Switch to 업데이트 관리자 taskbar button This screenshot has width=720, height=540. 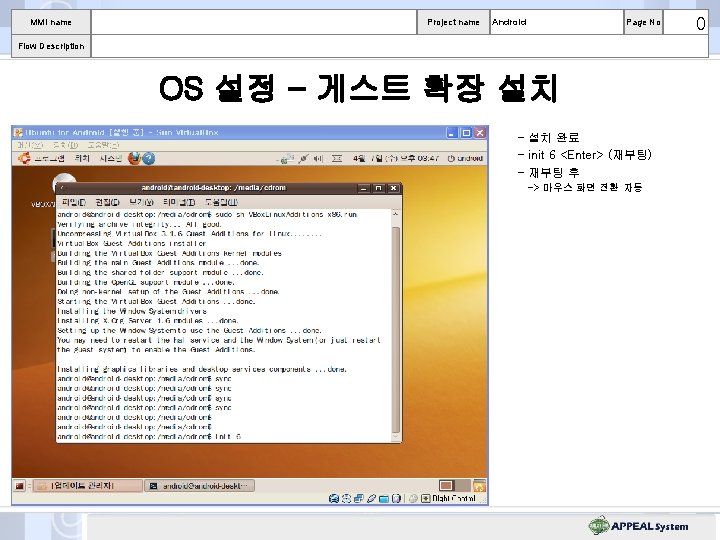pyautogui.click(x=88, y=486)
